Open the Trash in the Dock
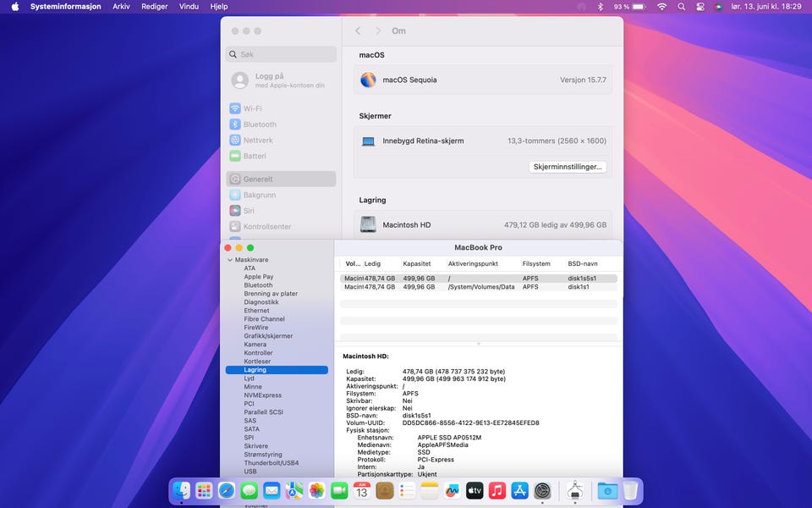Viewport: 812px width, 508px height. [x=630, y=490]
